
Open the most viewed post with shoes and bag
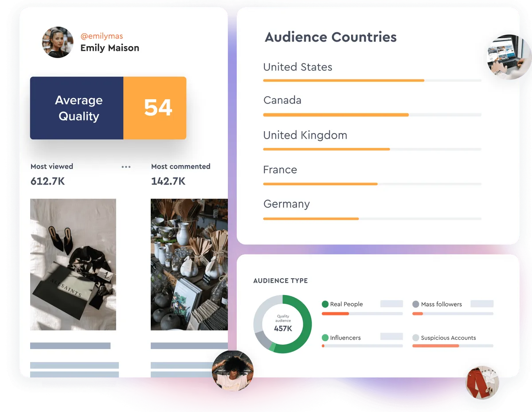pos(73,264)
